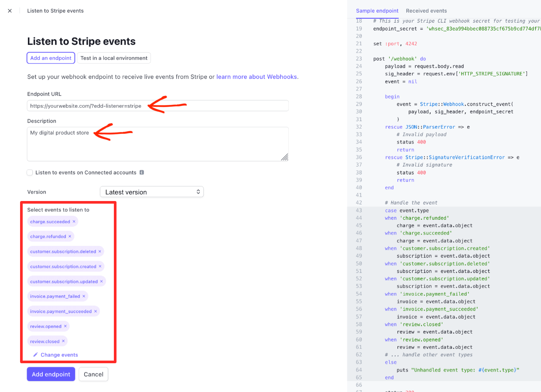Close the Listen to Stripe events dialog
The width and height of the screenshot is (541, 392).
(10, 11)
